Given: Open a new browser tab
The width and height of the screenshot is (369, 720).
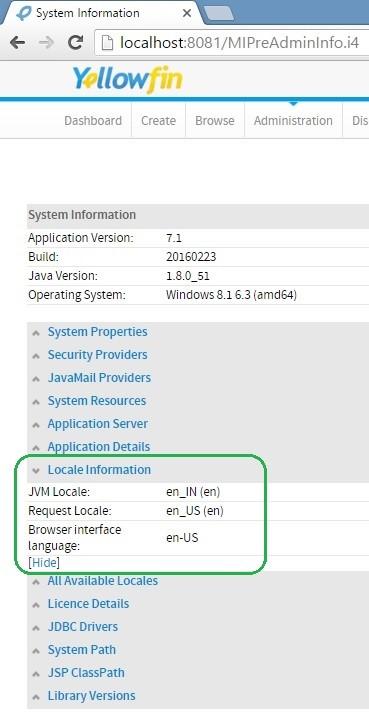Looking at the screenshot, I should (x=218, y=14).
